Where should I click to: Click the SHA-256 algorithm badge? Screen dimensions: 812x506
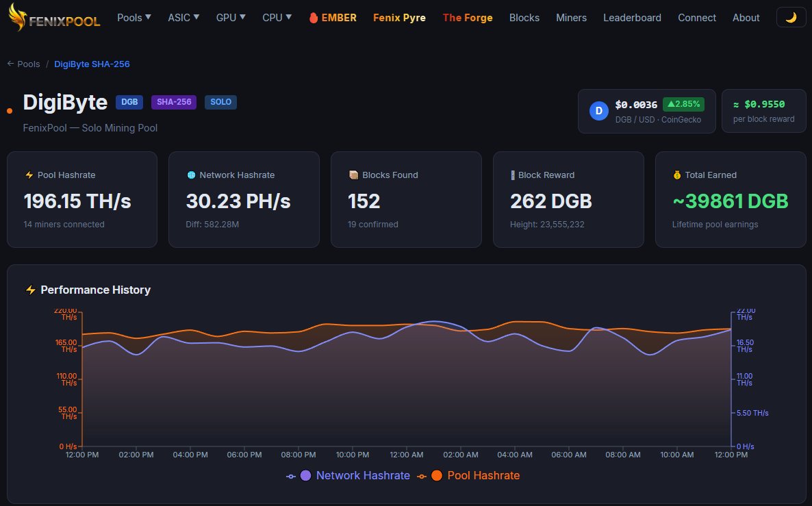point(174,102)
